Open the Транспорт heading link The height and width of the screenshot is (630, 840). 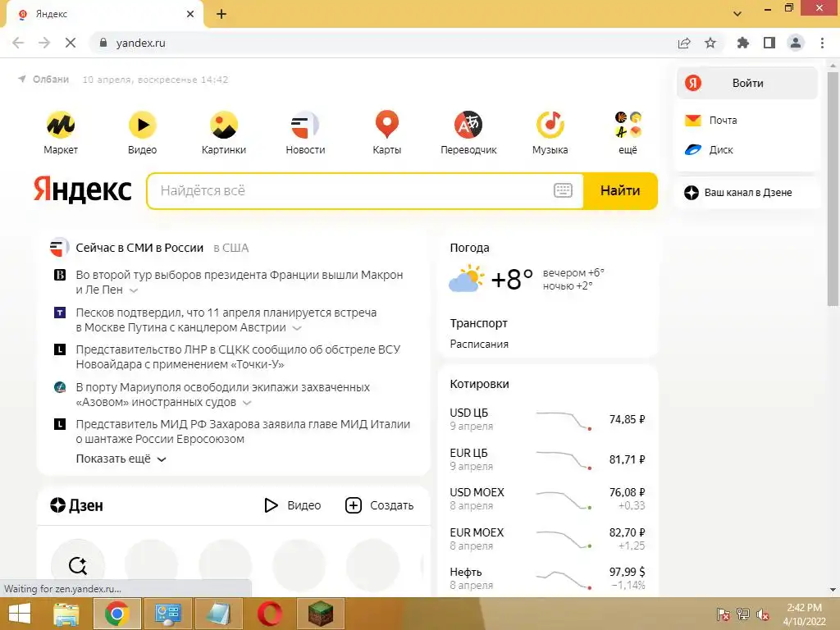[478, 323]
